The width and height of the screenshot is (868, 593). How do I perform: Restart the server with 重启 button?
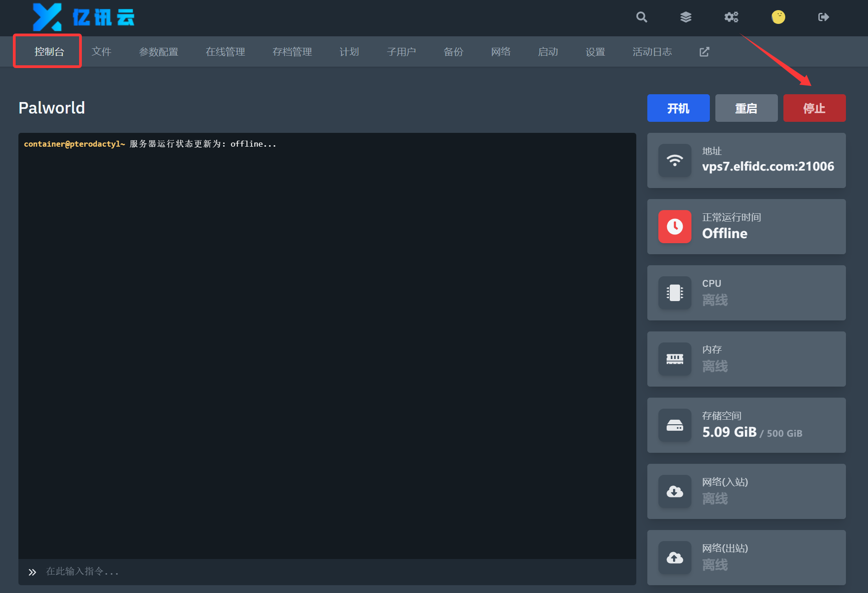[747, 108]
